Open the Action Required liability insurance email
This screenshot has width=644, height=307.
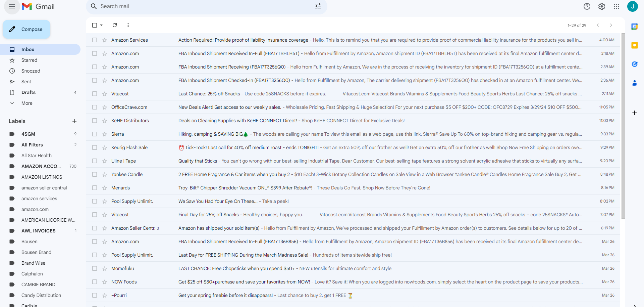[353, 40]
